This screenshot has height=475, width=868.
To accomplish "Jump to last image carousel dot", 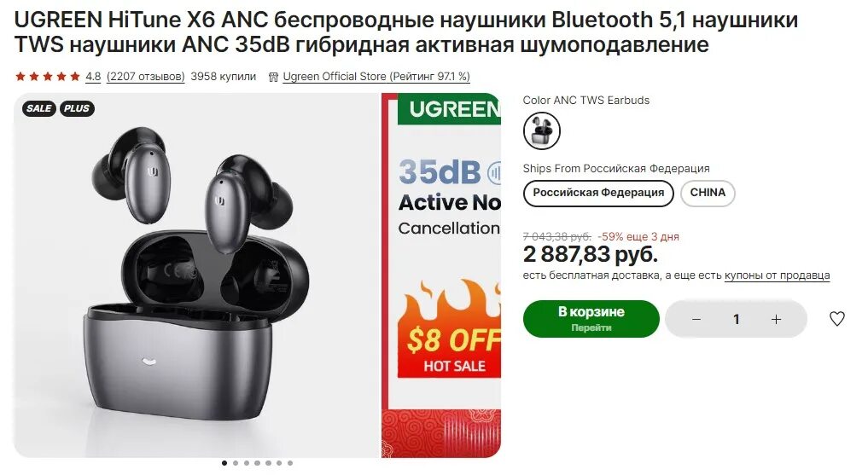I will (x=290, y=463).
